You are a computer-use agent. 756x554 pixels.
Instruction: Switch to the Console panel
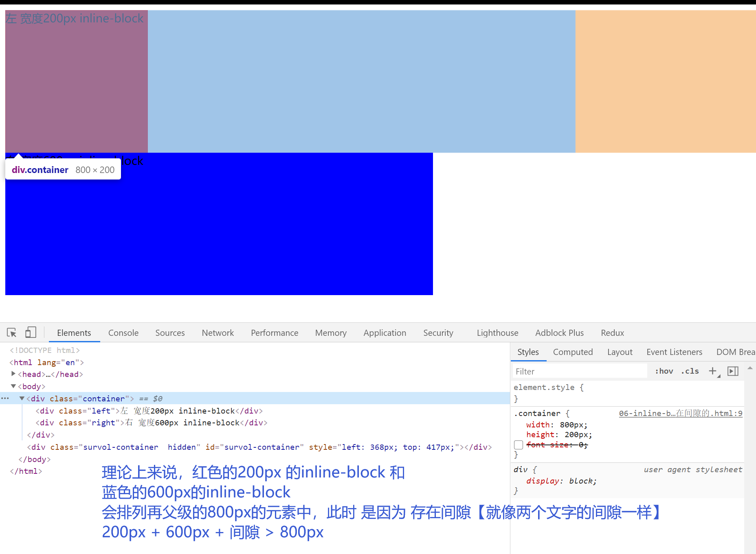(x=123, y=333)
